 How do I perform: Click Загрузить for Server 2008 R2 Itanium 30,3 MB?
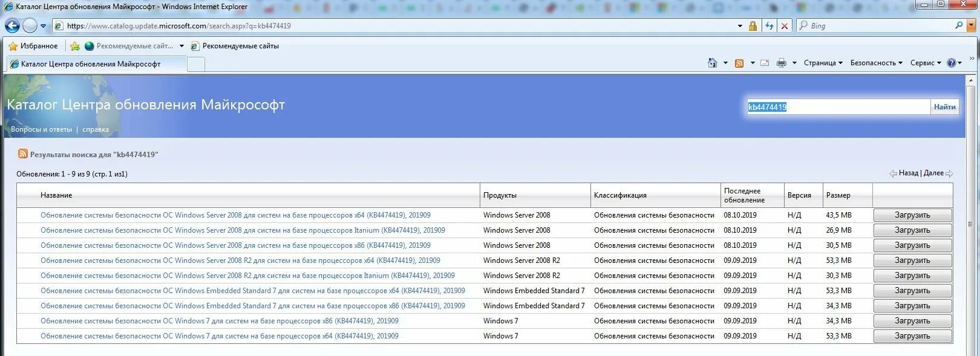pos(912,276)
